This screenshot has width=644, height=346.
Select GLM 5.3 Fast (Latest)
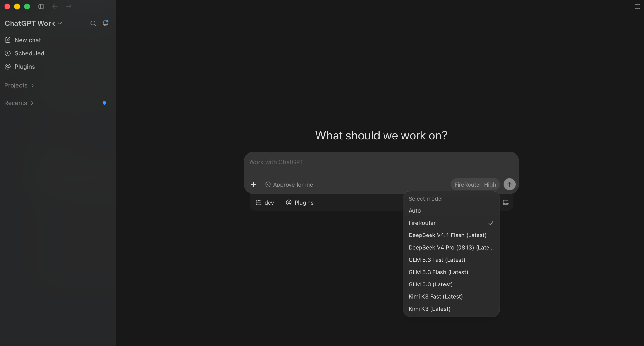point(451,260)
